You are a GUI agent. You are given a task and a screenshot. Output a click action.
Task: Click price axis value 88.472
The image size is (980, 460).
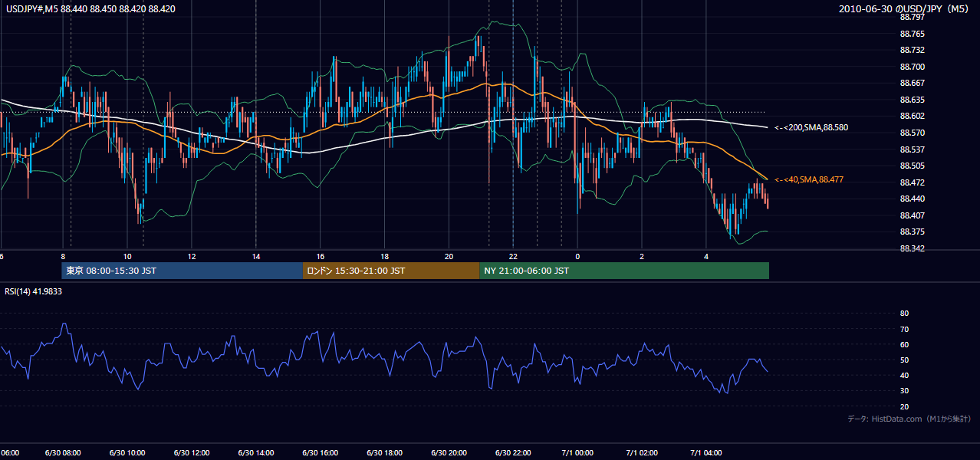click(x=911, y=182)
